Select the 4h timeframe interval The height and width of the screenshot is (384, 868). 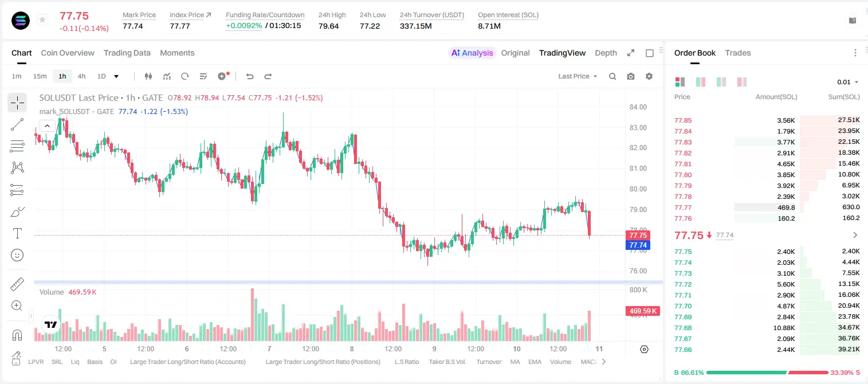[x=81, y=76]
